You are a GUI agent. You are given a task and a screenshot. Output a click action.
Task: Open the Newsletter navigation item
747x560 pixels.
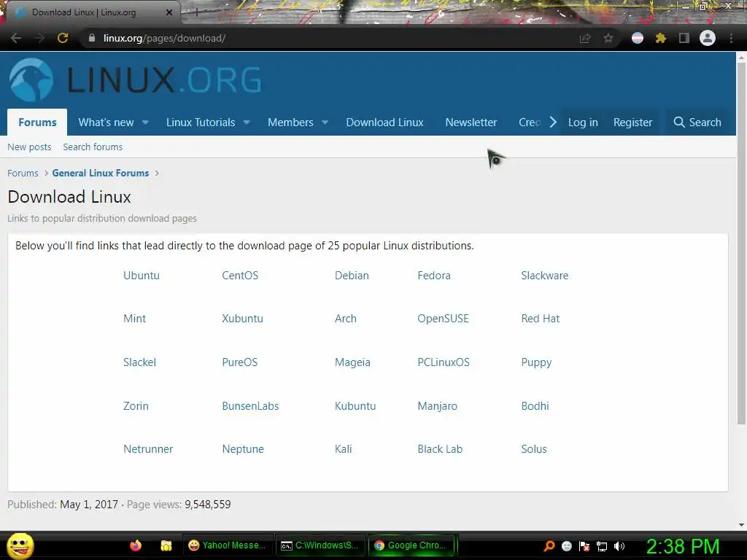click(471, 122)
